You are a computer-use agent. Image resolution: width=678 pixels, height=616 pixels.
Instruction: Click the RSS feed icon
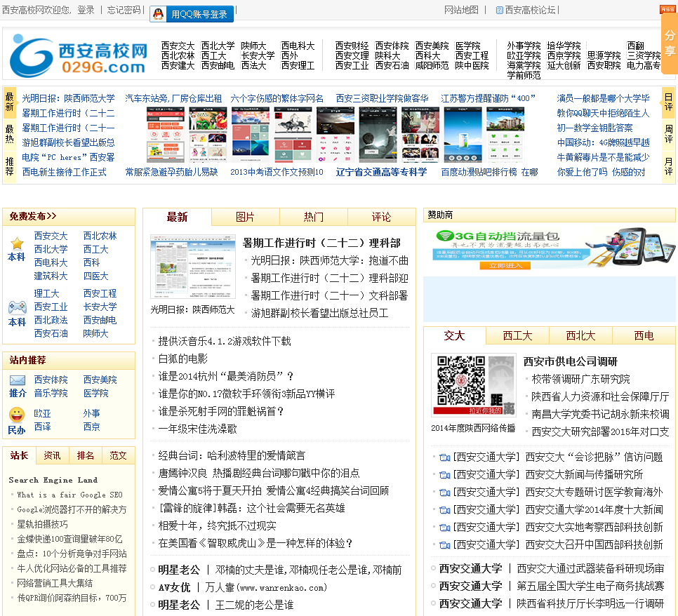(668, 10)
